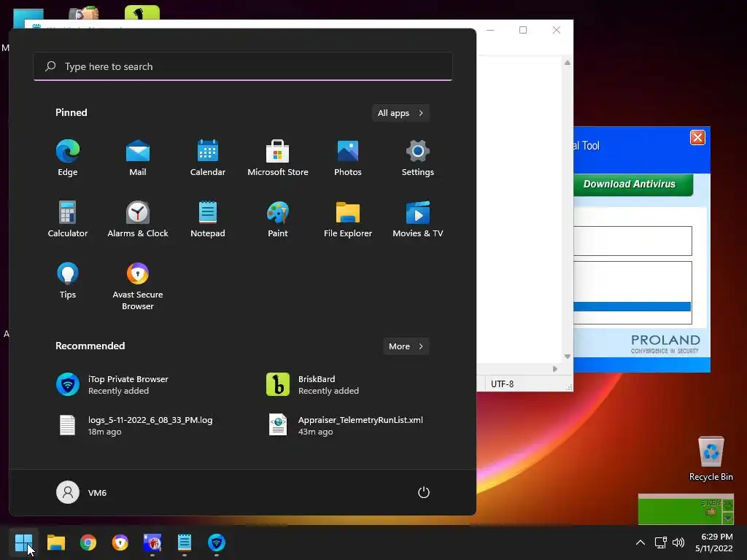Viewport: 747px width, 560px height.
Task: Click the UTF-8 encoding in Notepad status bar
Action: tap(502, 384)
